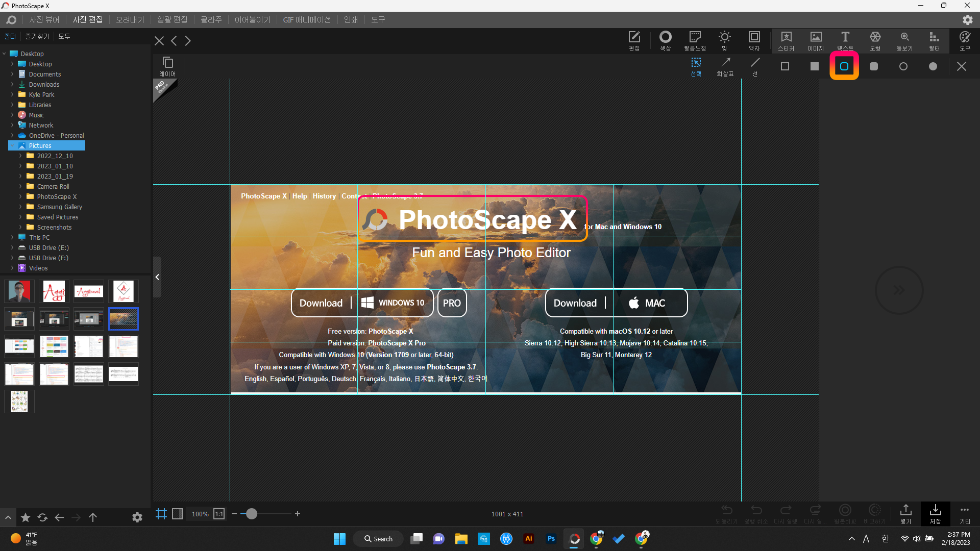Open the Text (텍스트) tool
Image resolution: width=980 pixels, height=551 pixels.
[x=845, y=40]
